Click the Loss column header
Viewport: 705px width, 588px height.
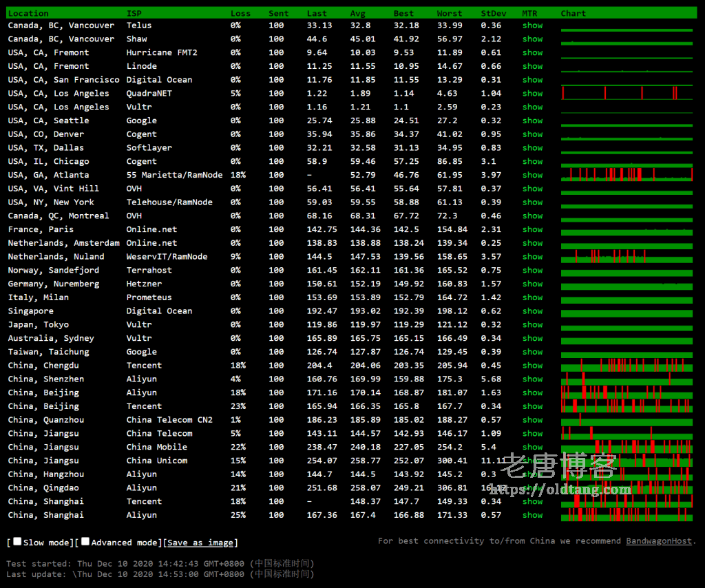coord(240,13)
